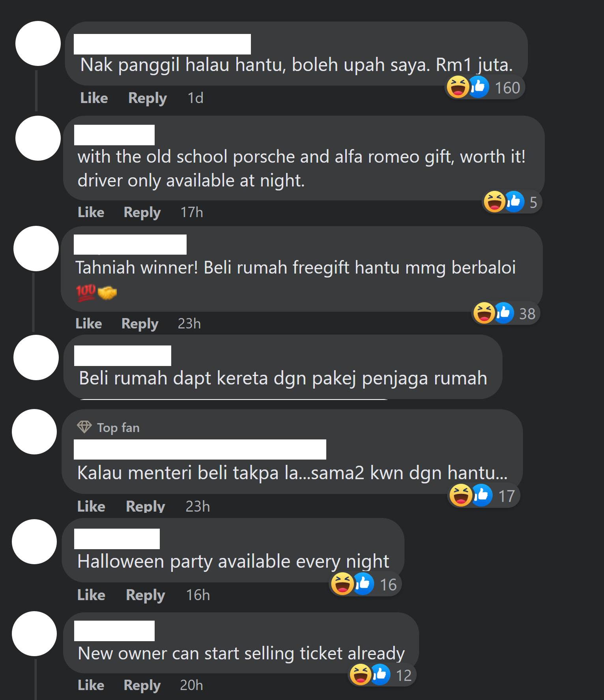Open profile picture of Halloween party commenter
This screenshot has width=604, height=700.
coord(35,542)
